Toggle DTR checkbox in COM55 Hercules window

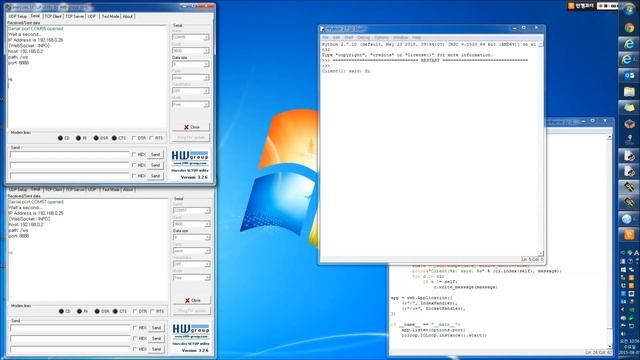tap(134, 138)
